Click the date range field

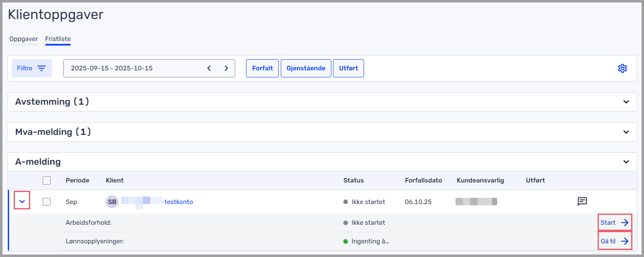coord(133,68)
